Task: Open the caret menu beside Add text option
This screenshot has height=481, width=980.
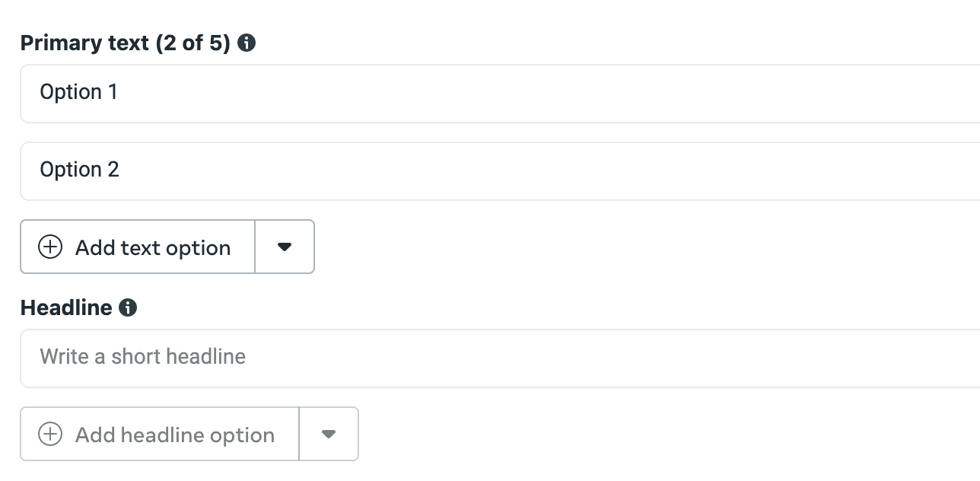Action: click(285, 247)
